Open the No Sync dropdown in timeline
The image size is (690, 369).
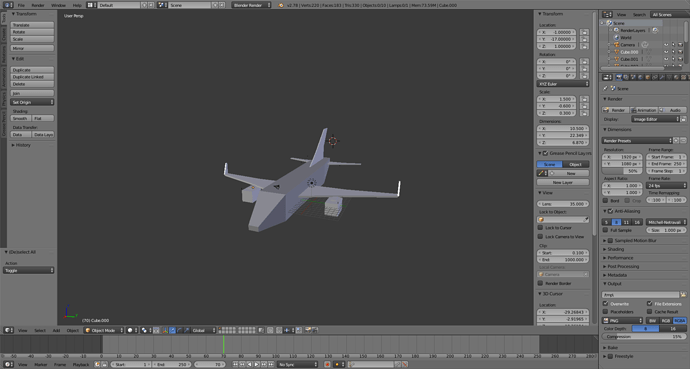click(x=297, y=365)
